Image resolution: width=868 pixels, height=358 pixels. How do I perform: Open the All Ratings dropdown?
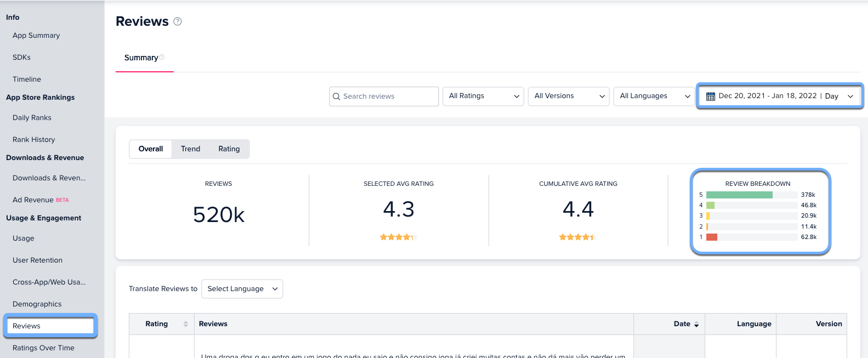coord(483,96)
